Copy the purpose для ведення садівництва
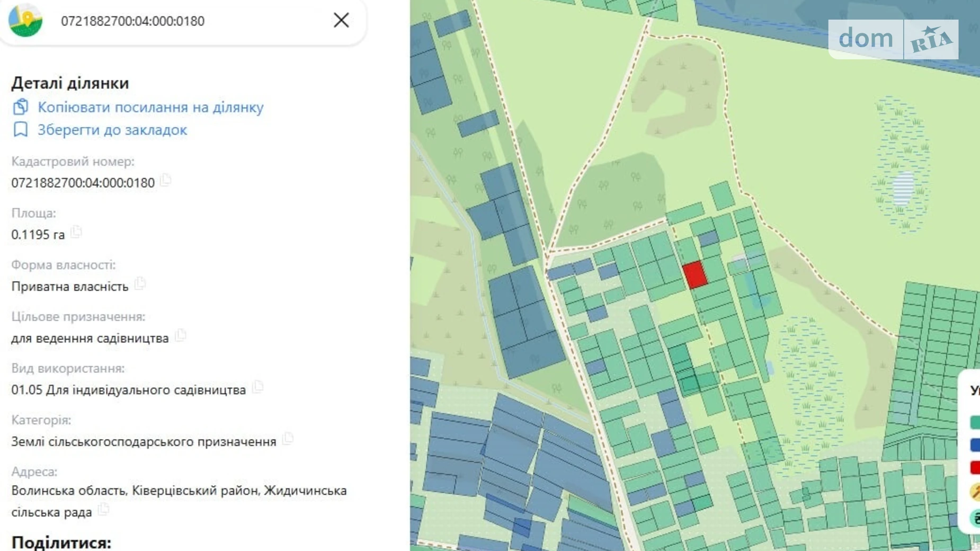The height and width of the screenshot is (551, 980). tap(180, 336)
